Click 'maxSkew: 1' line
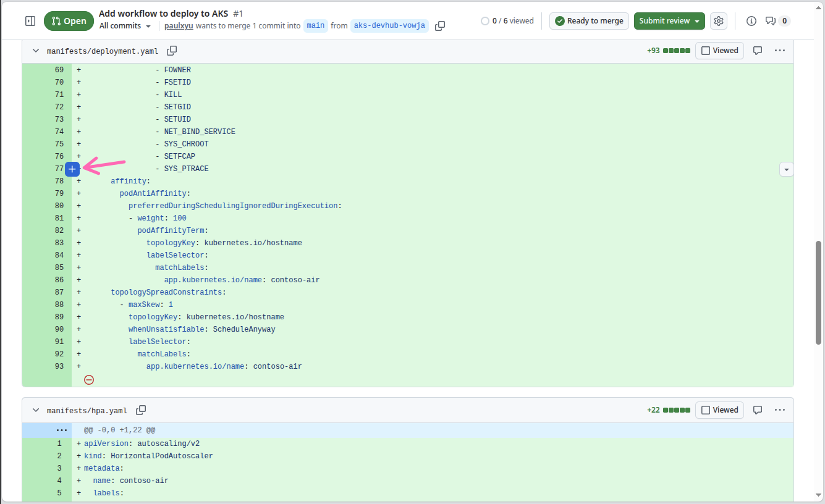Screen dimensions: 825x504 point(433,304)
